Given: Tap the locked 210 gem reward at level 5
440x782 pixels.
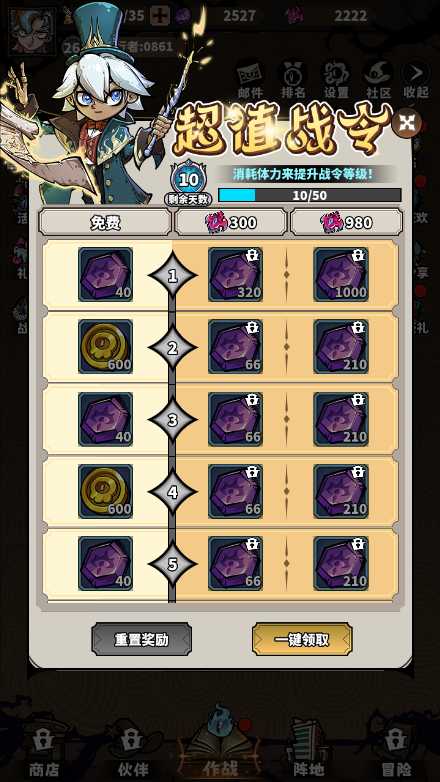Looking at the screenshot, I should pyautogui.click(x=341, y=564).
